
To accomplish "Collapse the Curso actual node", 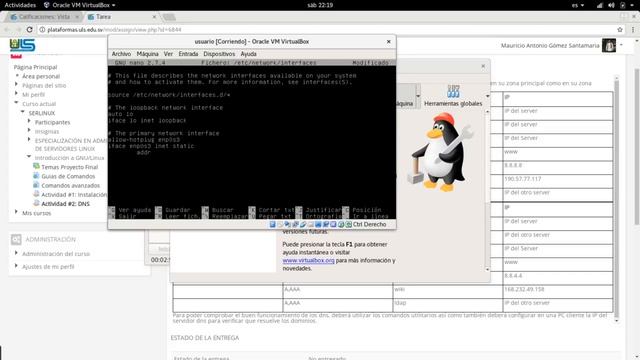I will point(17,103).
